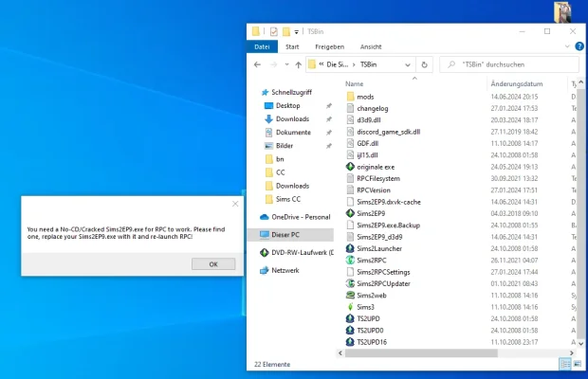
Task: Open the mods folder icon
Action: pos(350,97)
